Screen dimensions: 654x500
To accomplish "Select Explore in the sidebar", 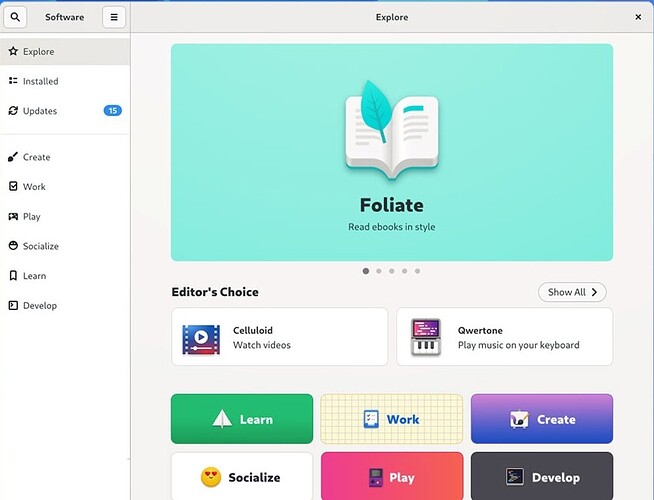I will click(65, 51).
